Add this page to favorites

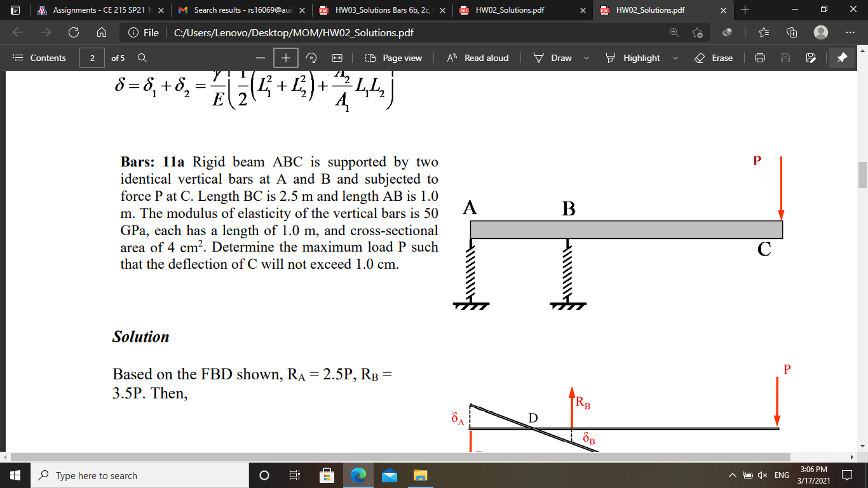697,32
